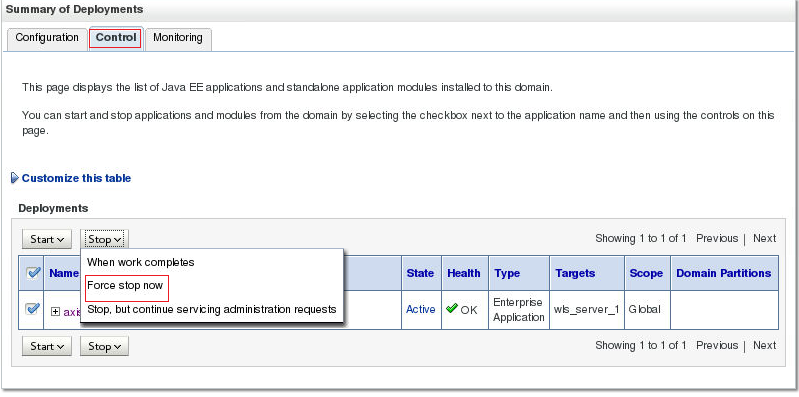Screen dimensions: 799x397
Task: Sort by the Type column header
Action: pyautogui.click(x=507, y=273)
